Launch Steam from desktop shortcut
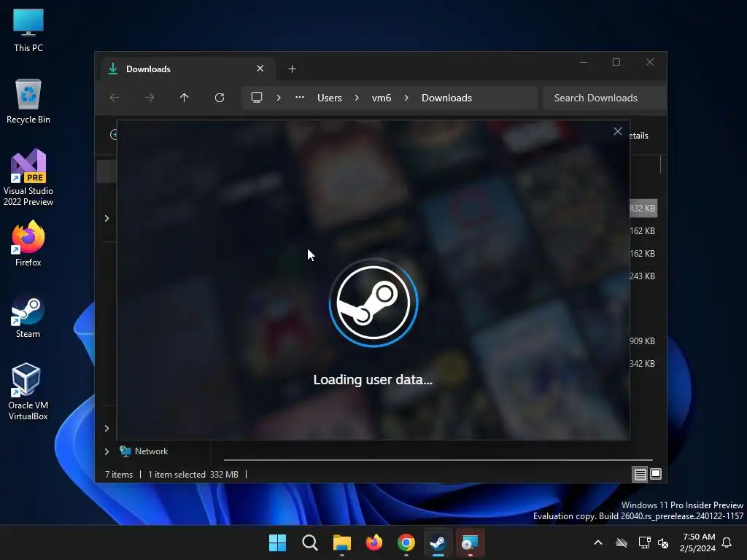Viewport: 747px width, 560px height. point(28,316)
